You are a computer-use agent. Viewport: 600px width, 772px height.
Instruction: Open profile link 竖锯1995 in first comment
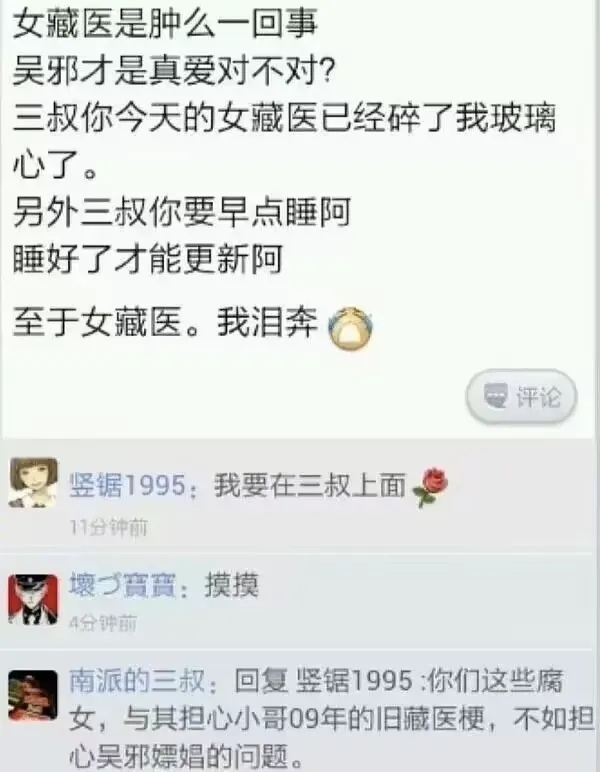click(128, 485)
